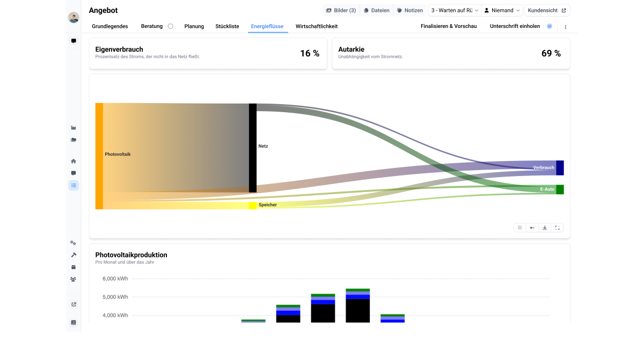Expand the Sankey chart to fullscreen
This screenshot has width=644, height=337.
558,228
